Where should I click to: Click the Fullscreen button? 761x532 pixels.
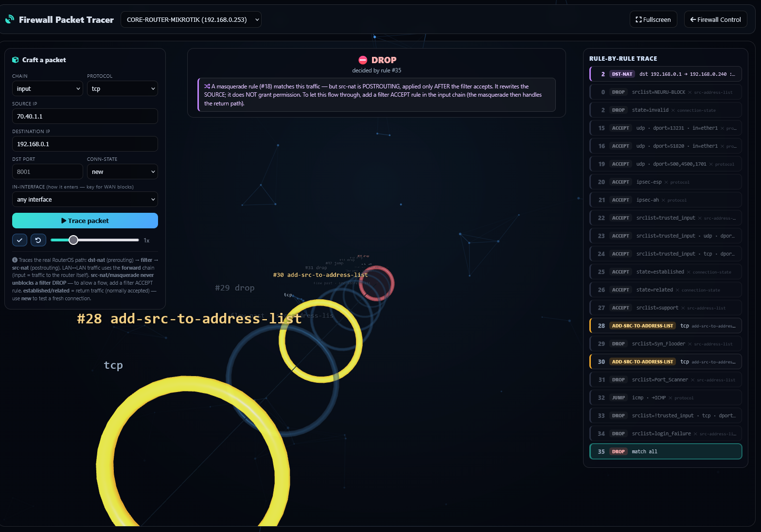(653, 19)
